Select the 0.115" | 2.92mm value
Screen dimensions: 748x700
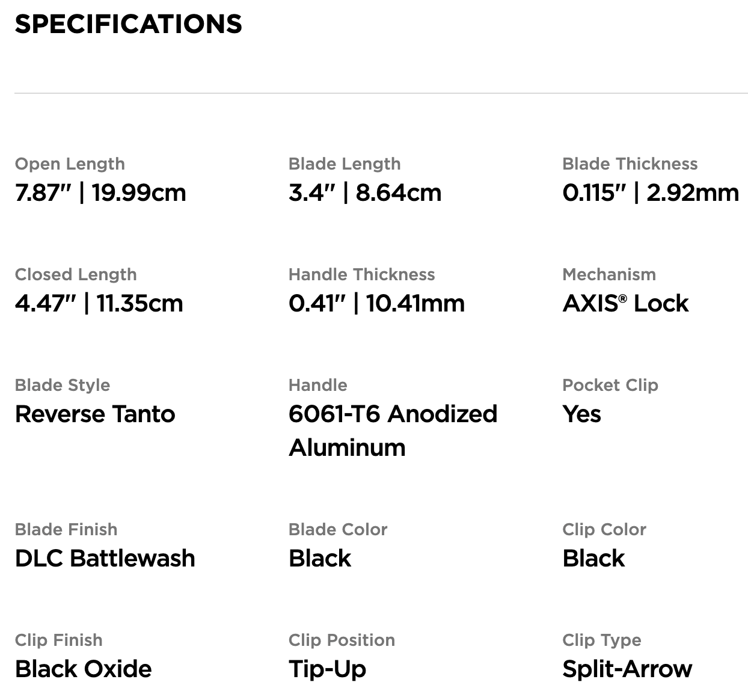click(x=651, y=193)
